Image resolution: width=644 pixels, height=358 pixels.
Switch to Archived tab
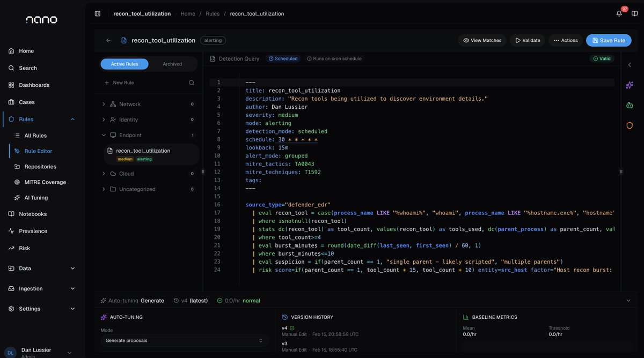[172, 64]
